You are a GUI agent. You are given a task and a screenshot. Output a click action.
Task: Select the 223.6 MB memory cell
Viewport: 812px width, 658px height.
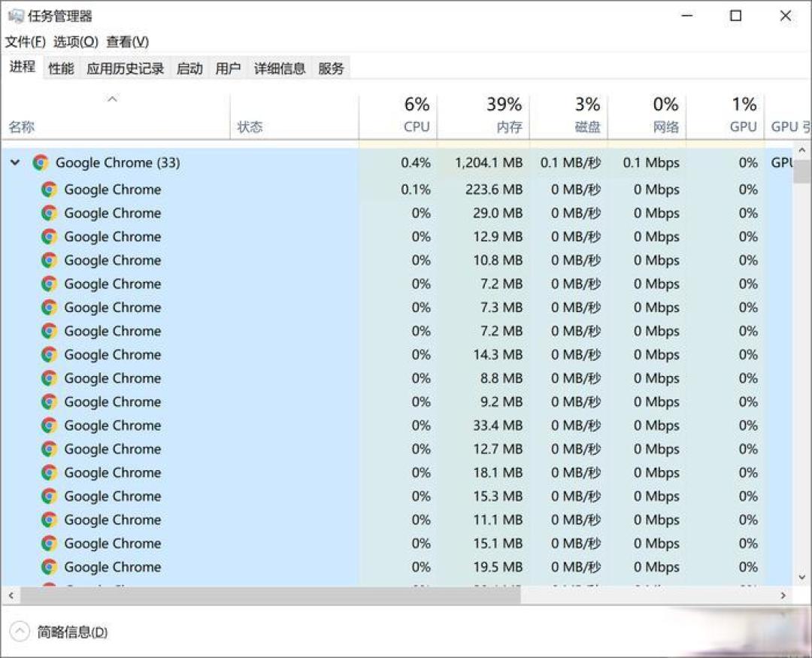[x=493, y=190]
